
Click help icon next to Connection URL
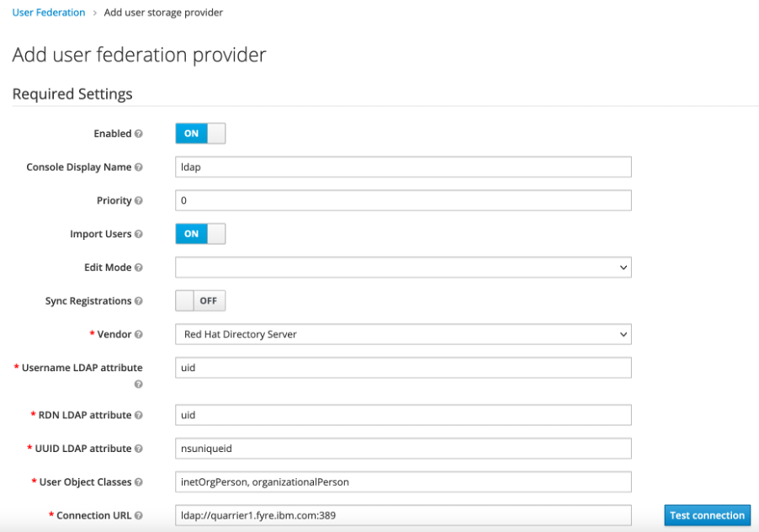pos(139,515)
